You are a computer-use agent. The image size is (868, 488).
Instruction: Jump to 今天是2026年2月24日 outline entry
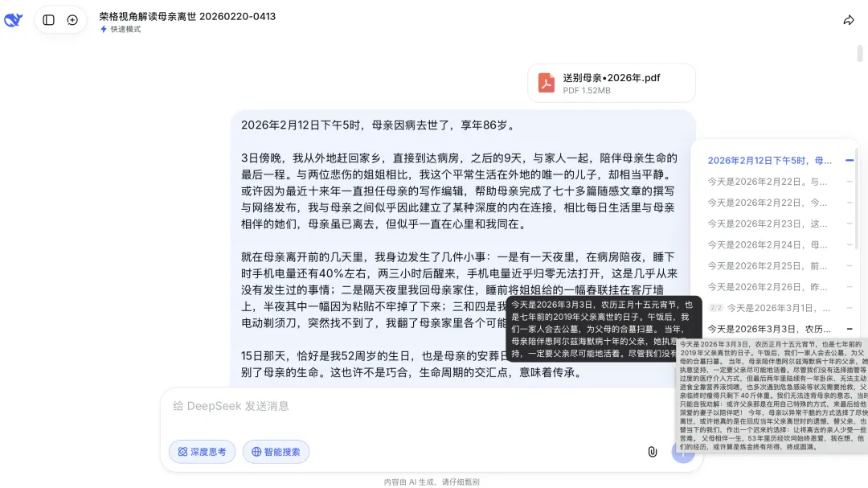[768, 245]
